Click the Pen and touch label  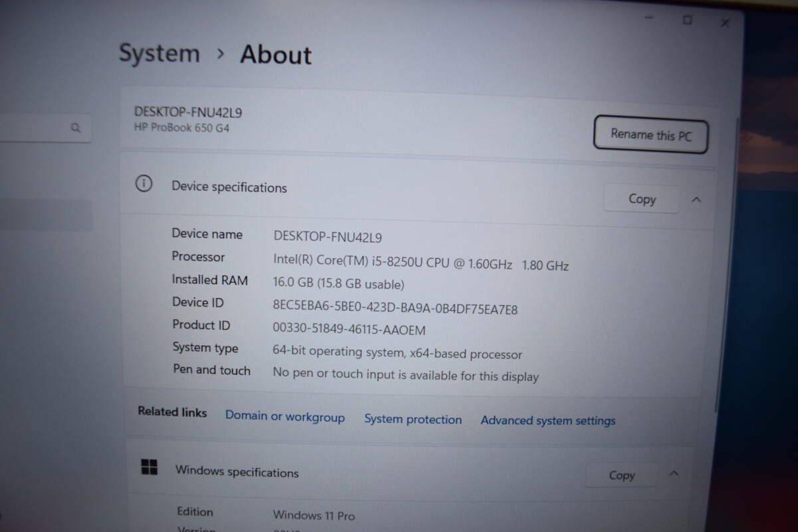[x=211, y=370]
